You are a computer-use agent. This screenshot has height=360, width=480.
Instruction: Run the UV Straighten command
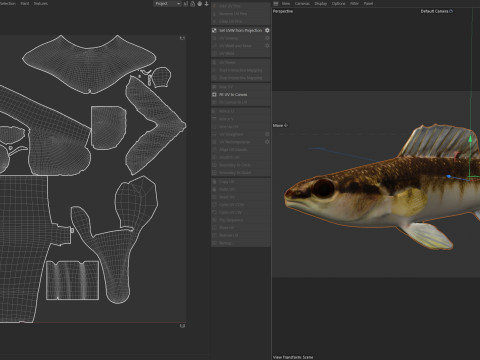tap(231, 134)
